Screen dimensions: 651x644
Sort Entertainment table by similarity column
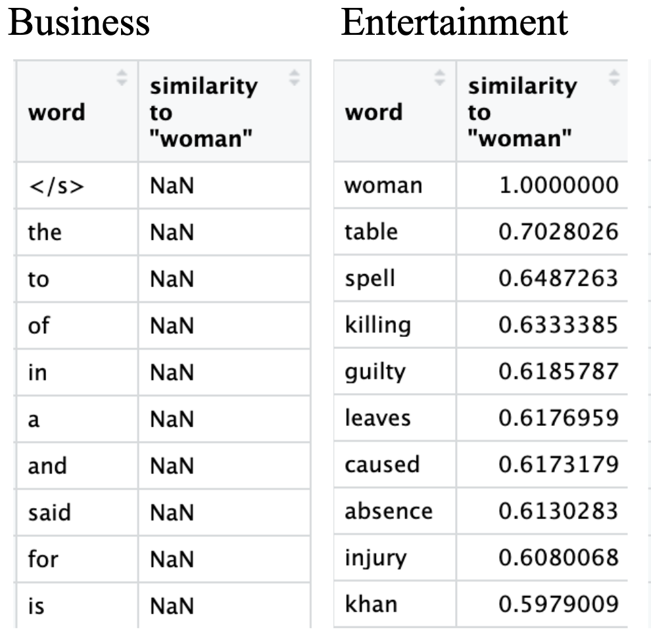614,78
